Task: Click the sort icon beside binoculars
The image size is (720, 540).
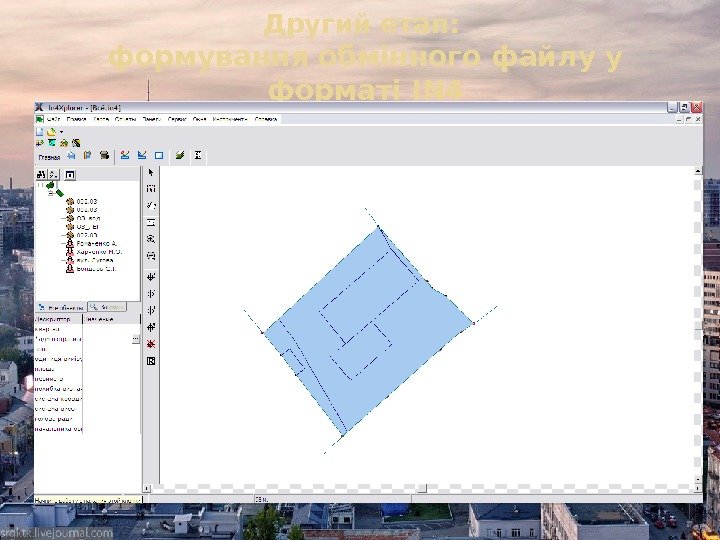Action: 54,174
